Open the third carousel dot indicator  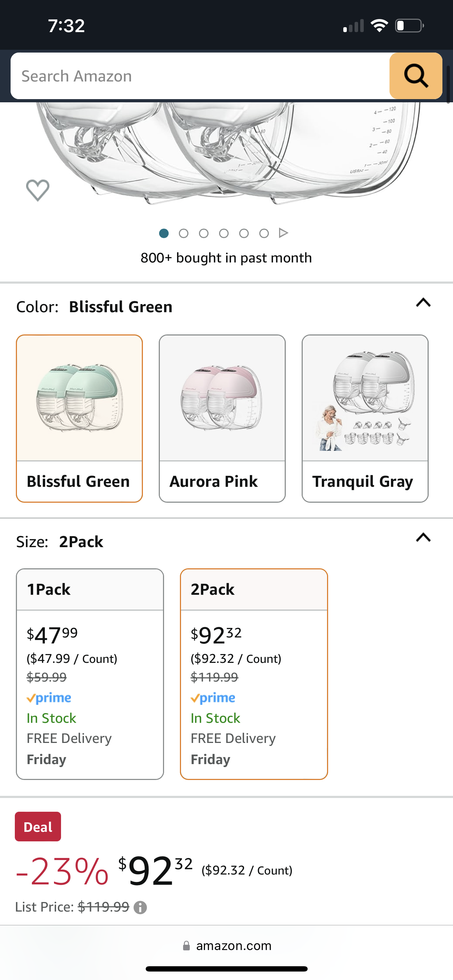tap(204, 233)
